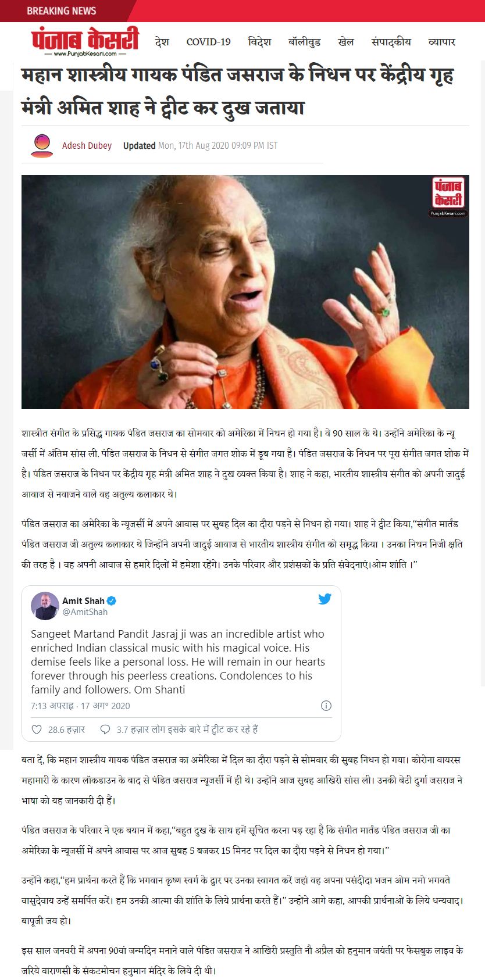Click Punjab Kesari watermark on photo
The image size is (485, 980).
point(448,197)
